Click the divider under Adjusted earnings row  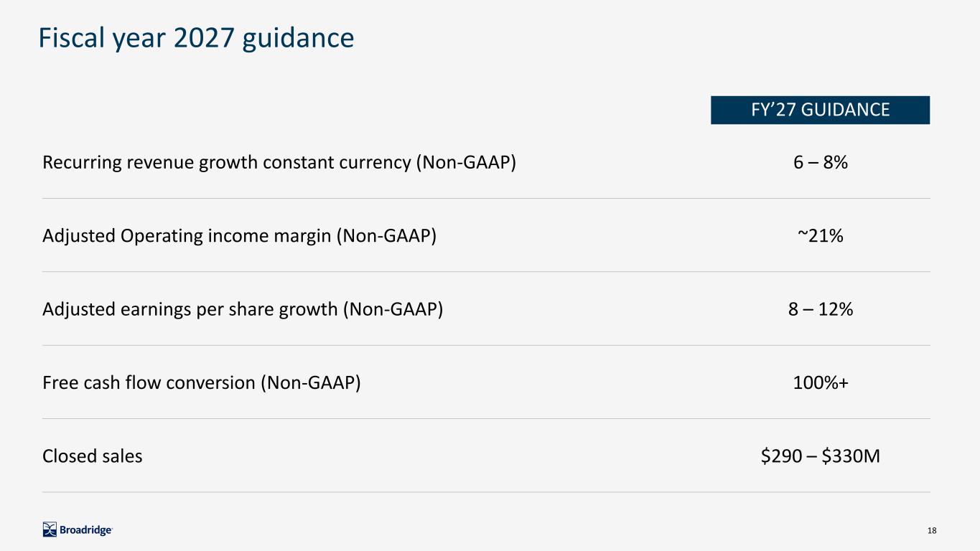pos(486,345)
